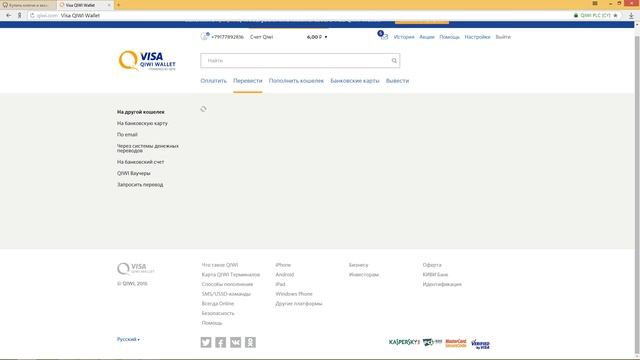Viewport: 640px width, 360px height.
Task: Open footer link Android
Action: pyautogui.click(x=284, y=275)
